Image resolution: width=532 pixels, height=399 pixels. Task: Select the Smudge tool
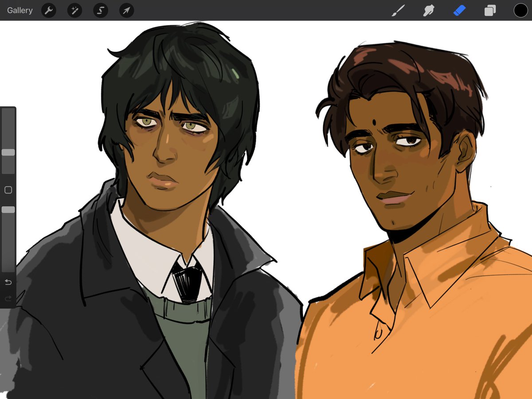(x=429, y=10)
